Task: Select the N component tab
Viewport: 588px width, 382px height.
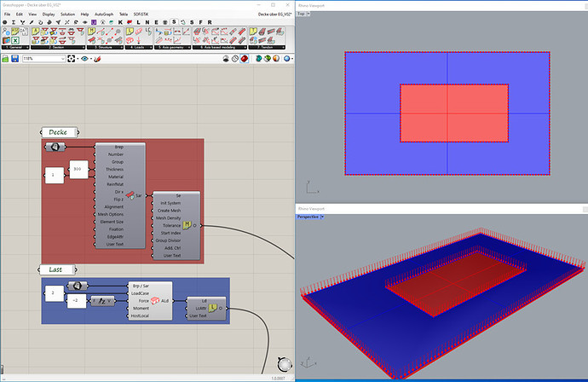Action: [x=147, y=22]
